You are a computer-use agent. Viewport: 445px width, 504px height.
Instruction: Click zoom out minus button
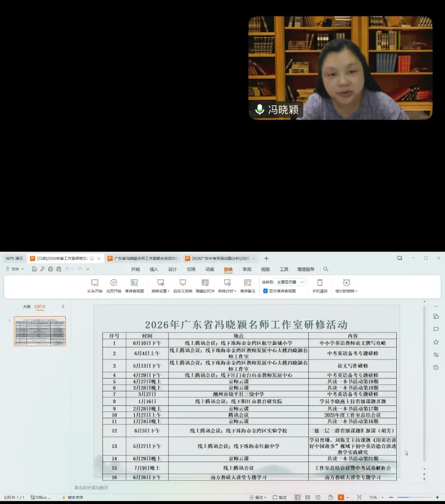[x=391, y=497]
